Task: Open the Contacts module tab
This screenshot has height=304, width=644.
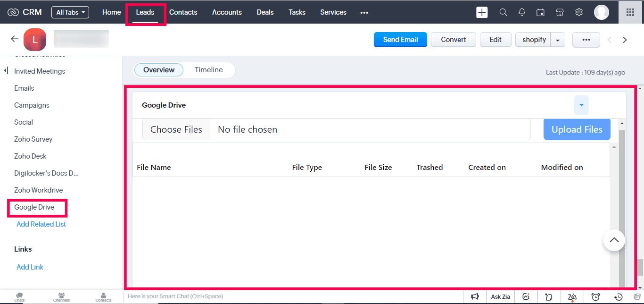Action: [183, 12]
